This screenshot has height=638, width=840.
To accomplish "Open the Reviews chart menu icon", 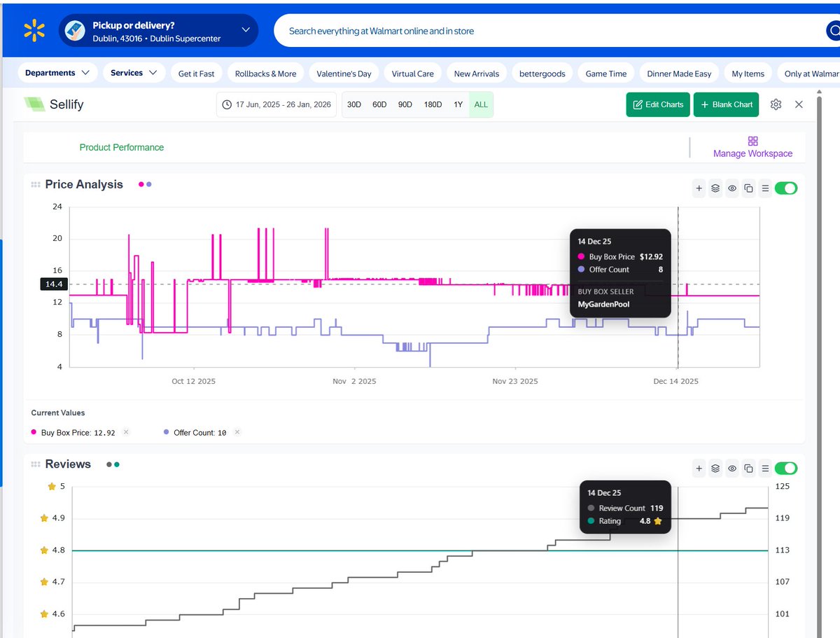I will click(765, 469).
